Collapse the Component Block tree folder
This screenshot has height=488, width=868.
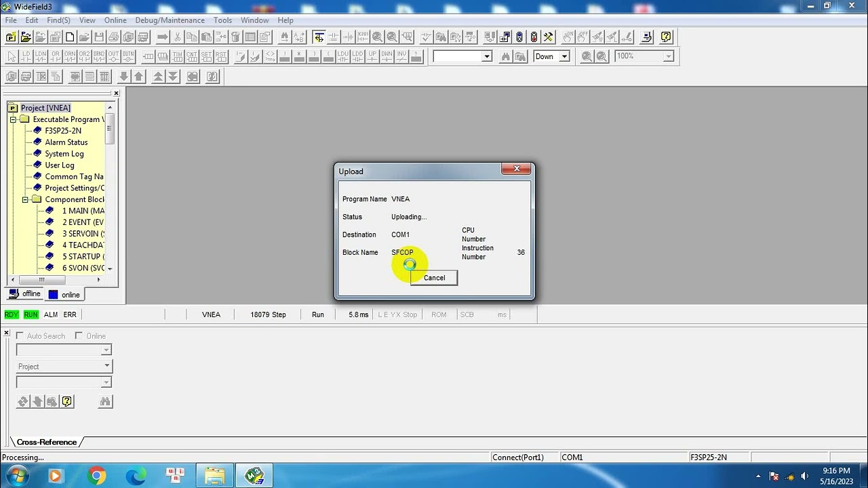coord(25,199)
